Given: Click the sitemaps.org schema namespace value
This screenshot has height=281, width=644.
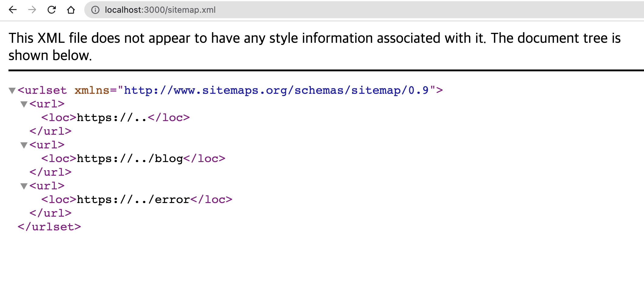Looking at the screenshot, I should click(x=276, y=90).
